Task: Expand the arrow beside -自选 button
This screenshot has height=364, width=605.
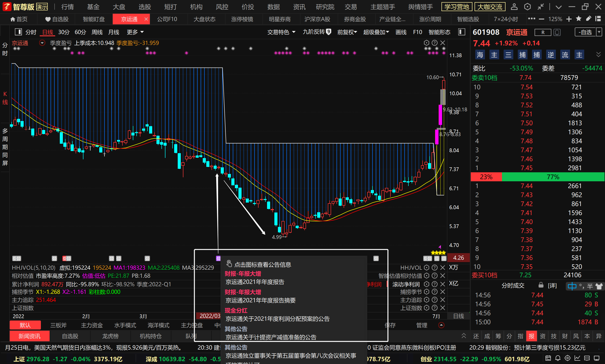Action: point(599,32)
